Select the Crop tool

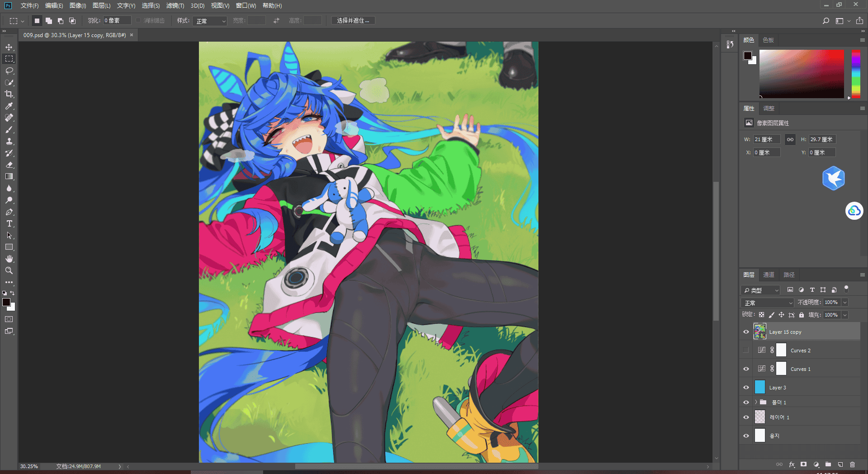pos(9,94)
